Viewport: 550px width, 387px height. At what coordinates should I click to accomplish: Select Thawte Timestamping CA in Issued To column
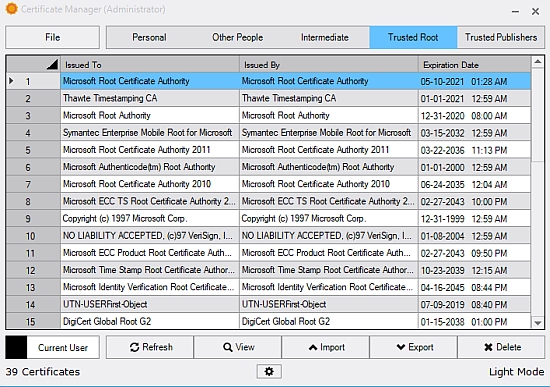(150, 98)
